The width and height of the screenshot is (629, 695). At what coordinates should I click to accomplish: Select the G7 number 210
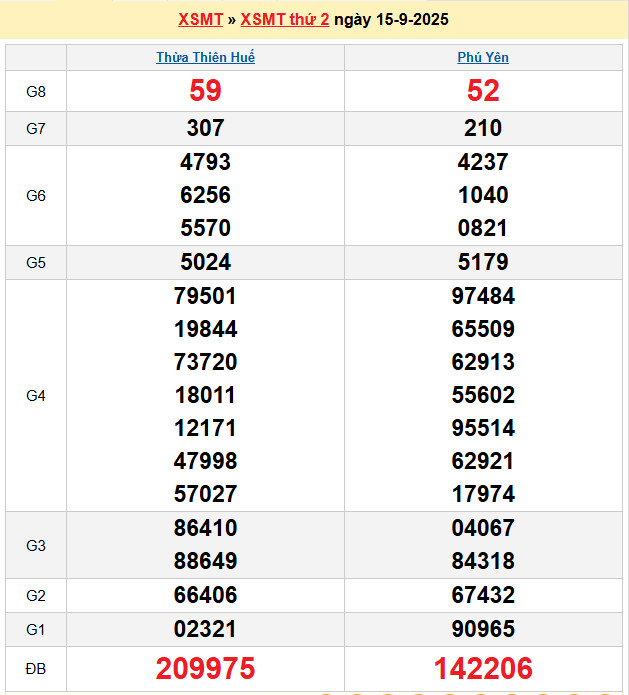pos(483,128)
